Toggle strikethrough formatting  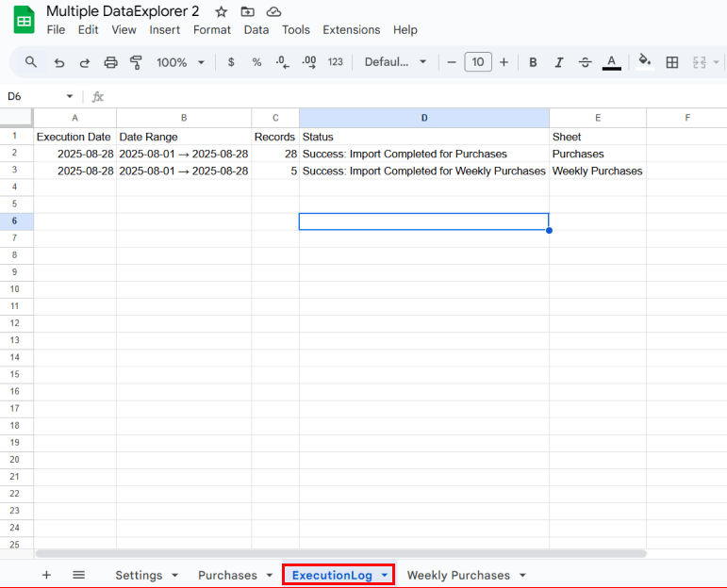586,62
